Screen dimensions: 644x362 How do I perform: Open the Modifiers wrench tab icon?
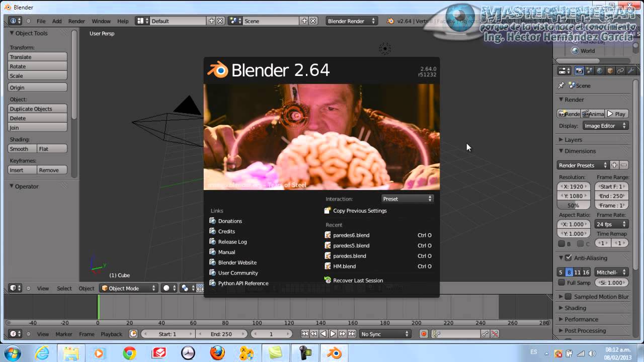click(631, 71)
